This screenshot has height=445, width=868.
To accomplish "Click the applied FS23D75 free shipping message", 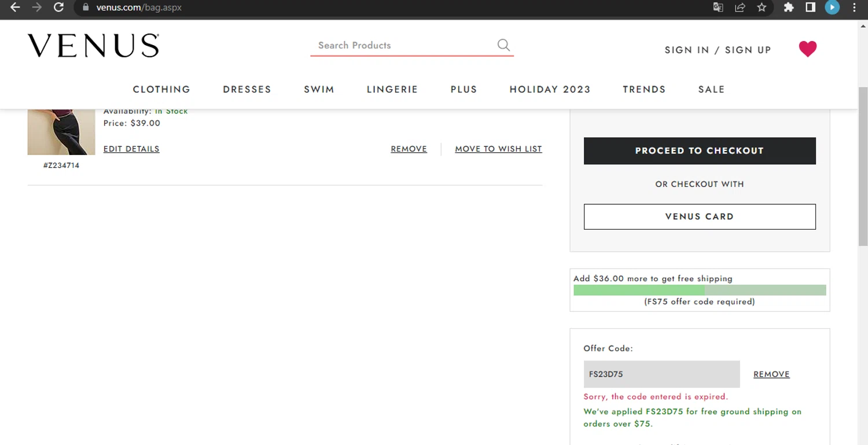I will coord(692,418).
